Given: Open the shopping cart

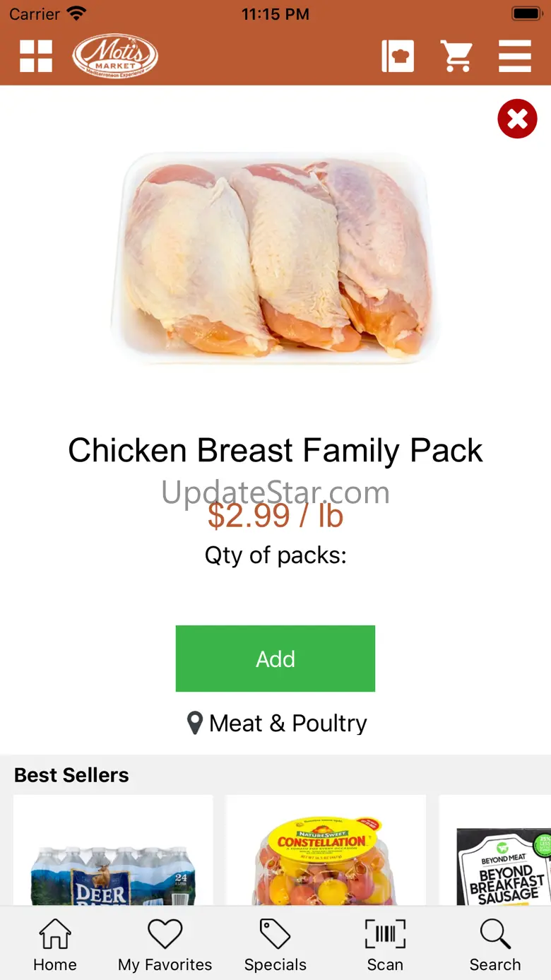Looking at the screenshot, I should [x=456, y=56].
